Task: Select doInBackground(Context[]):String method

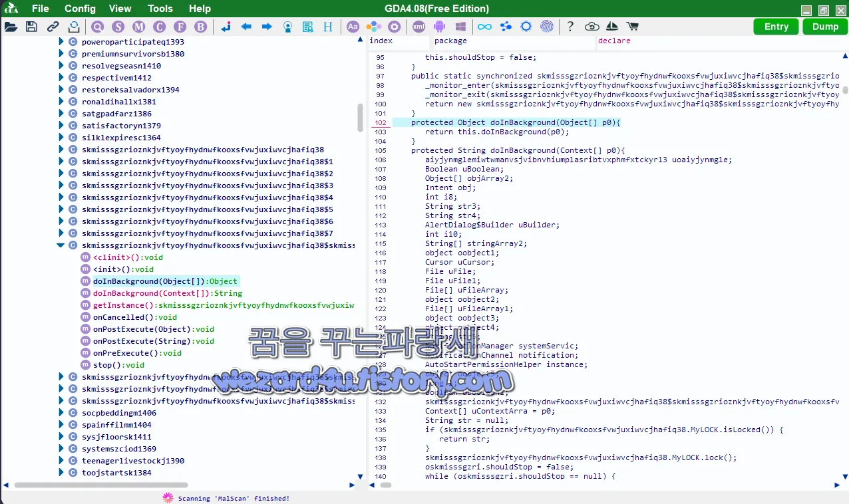Action: pos(168,293)
